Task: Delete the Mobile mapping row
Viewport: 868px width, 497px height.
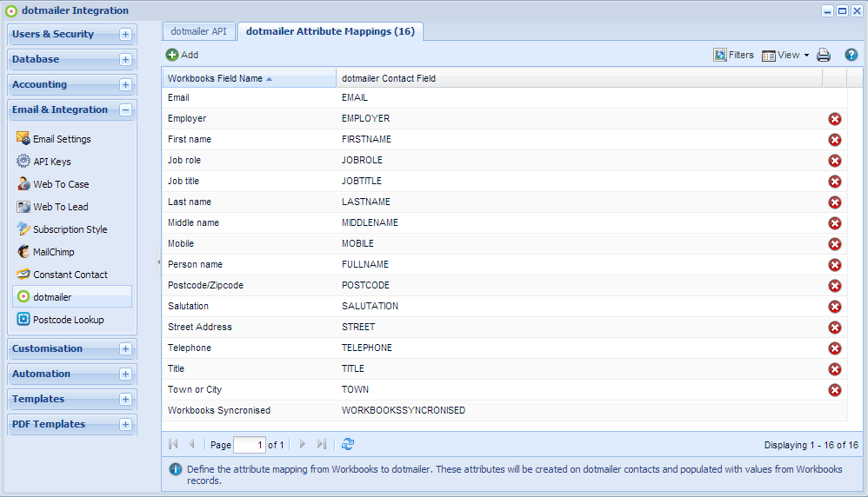Action: [835, 244]
